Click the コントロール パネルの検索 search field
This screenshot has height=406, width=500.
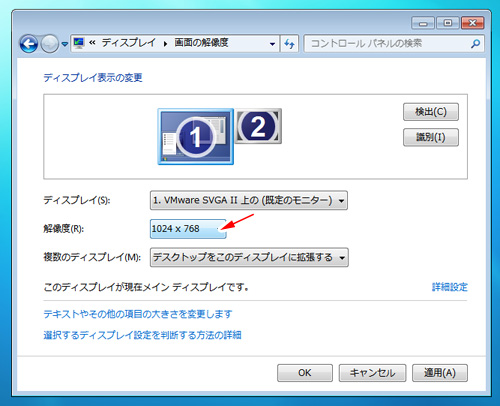pyautogui.click(x=387, y=44)
